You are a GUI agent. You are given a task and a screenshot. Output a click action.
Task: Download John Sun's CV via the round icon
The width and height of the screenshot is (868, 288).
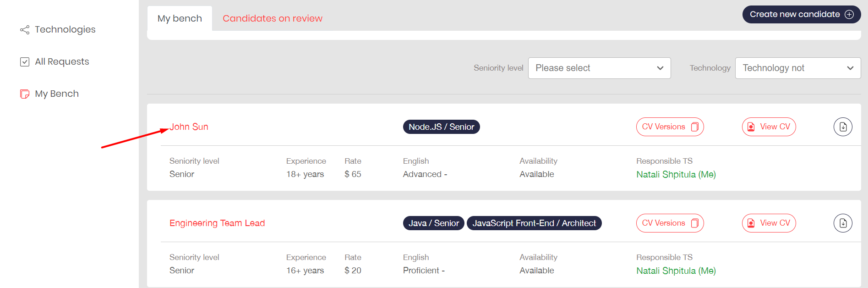coord(843,127)
